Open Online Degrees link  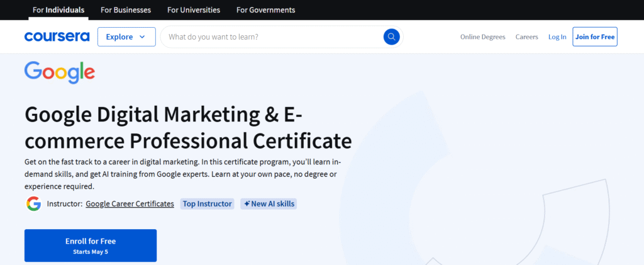pyautogui.click(x=482, y=37)
